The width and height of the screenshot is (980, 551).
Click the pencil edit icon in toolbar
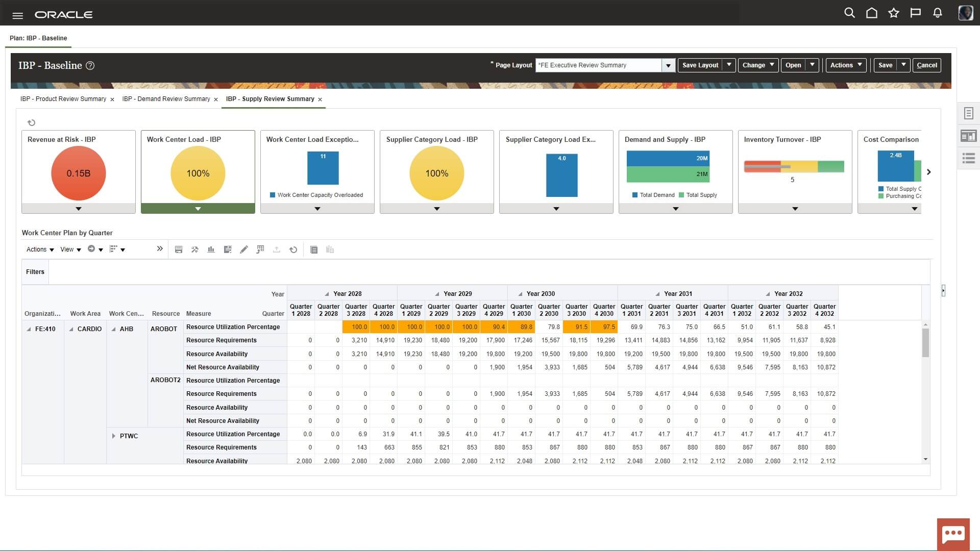pos(244,249)
